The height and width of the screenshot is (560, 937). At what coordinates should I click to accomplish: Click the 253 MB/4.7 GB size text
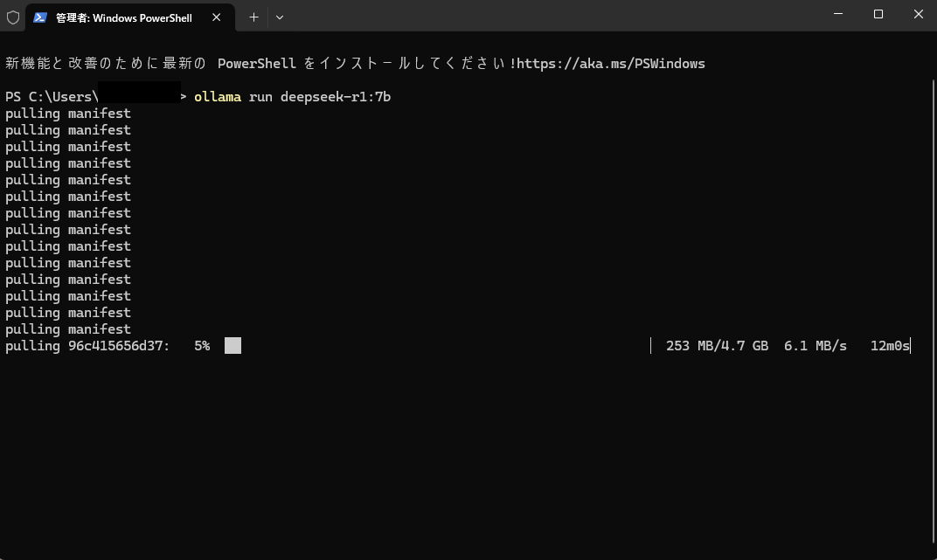(x=717, y=346)
